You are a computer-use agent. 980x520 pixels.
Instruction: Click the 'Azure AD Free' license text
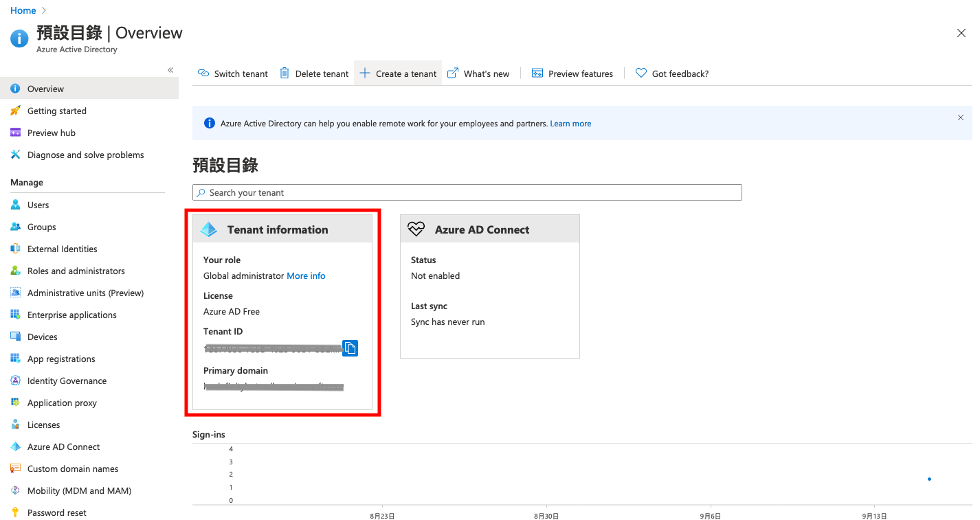click(x=232, y=311)
